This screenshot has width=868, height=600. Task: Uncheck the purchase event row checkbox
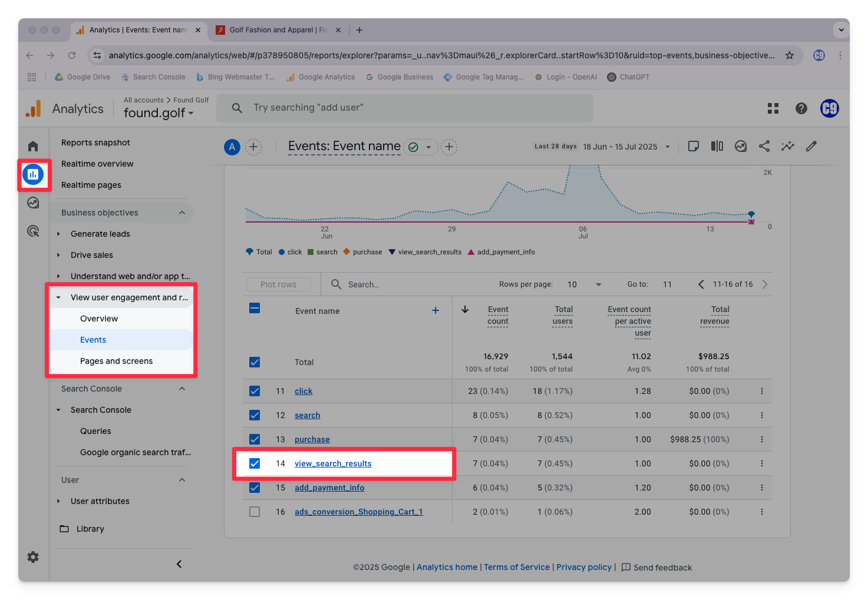click(255, 439)
